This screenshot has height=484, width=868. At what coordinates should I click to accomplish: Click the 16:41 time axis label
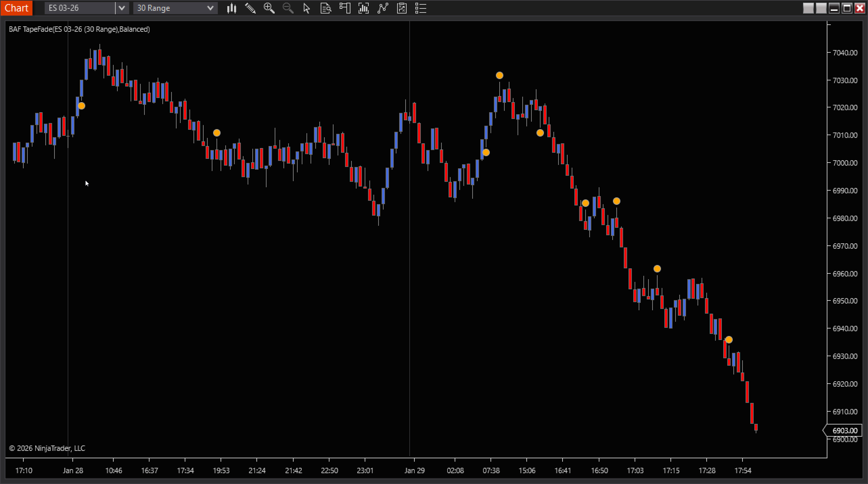pos(563,470)
